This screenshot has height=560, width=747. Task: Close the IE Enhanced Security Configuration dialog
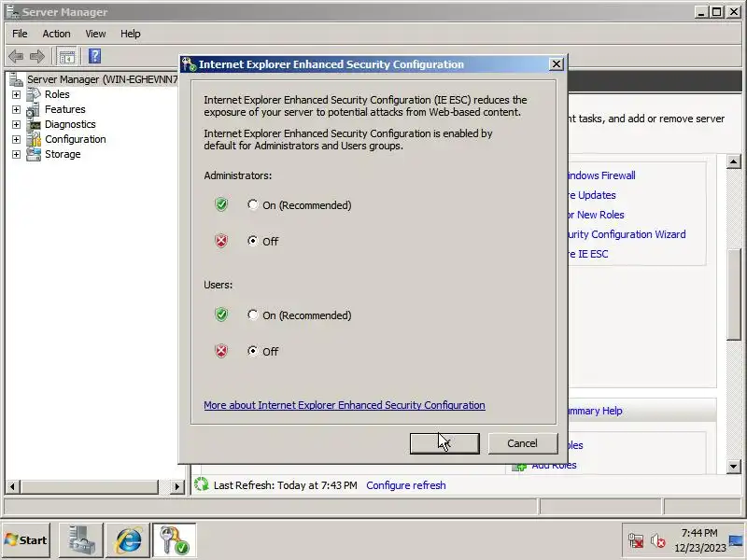point(556,63)
